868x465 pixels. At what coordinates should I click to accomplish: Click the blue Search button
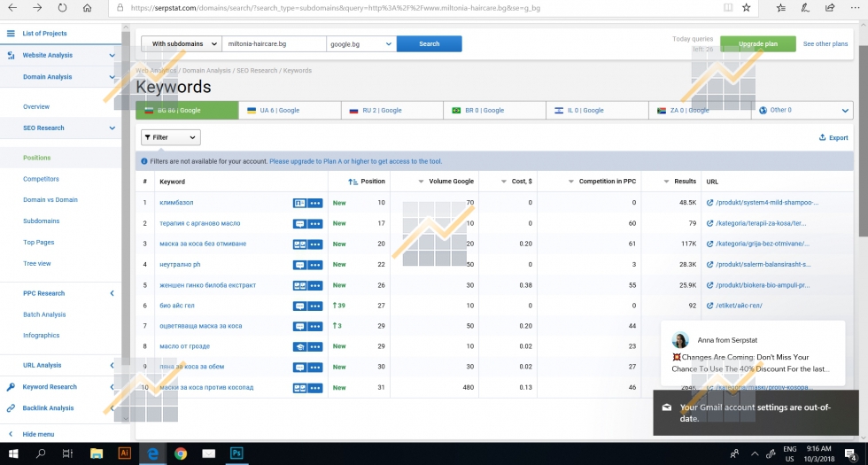[429, 43]
